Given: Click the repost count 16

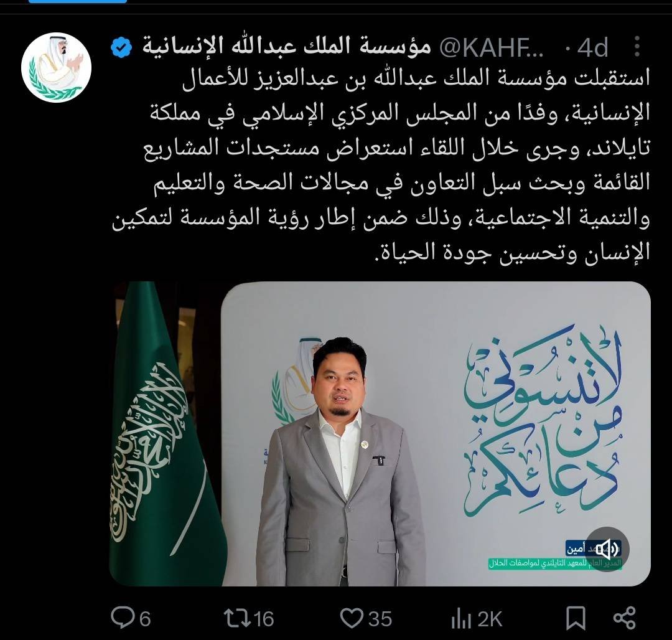Looking at the screenshot, I should point(264,619).
